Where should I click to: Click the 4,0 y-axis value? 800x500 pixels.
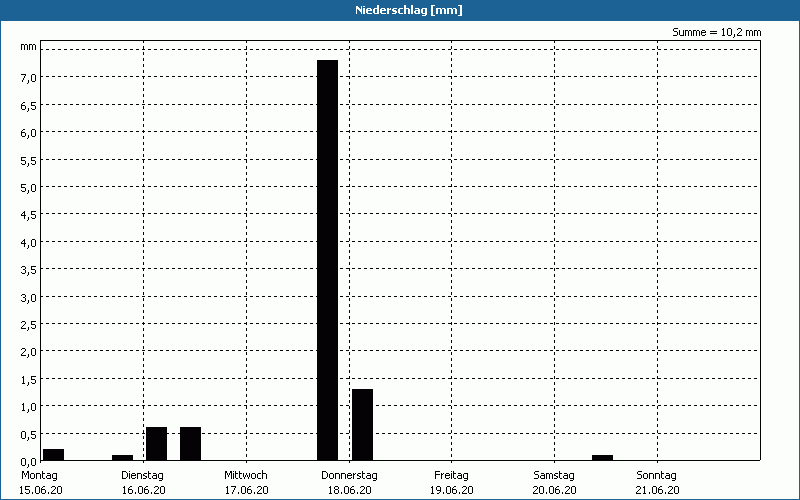[29, 242]
